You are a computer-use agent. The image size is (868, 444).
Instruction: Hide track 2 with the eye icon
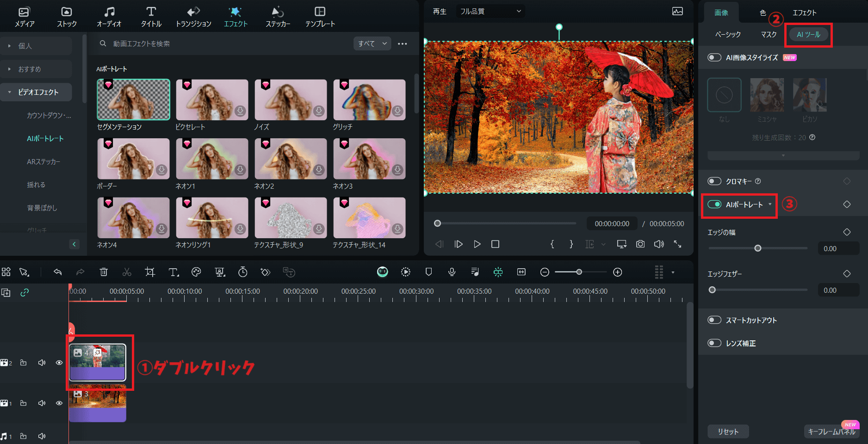(x=59, y=363)
